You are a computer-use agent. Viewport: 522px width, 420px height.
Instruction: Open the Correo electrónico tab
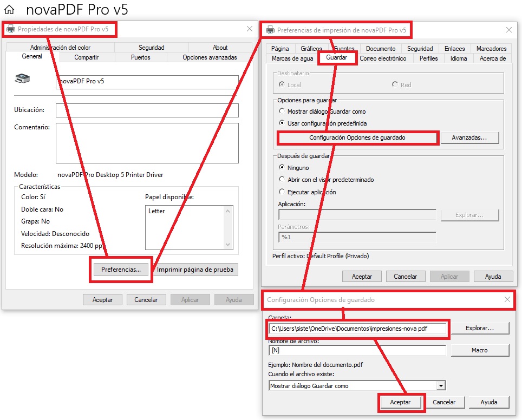[x=383, y=58]
